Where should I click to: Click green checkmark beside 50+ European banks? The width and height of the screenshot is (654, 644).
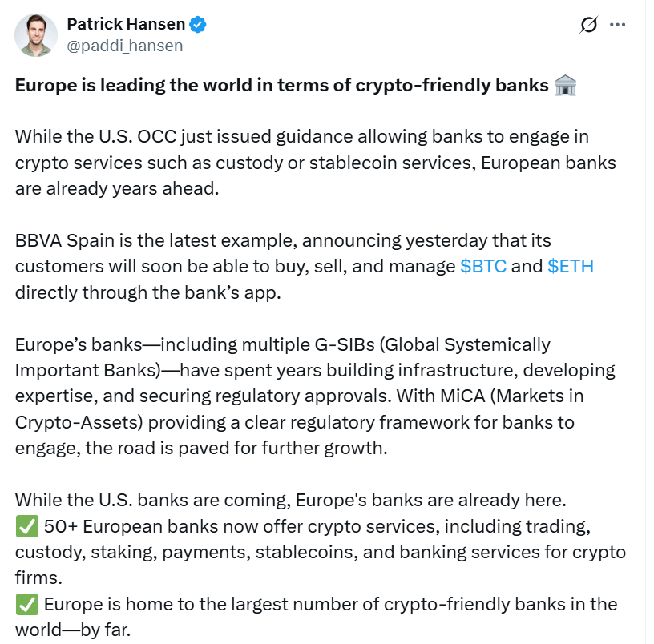(27, 526)
